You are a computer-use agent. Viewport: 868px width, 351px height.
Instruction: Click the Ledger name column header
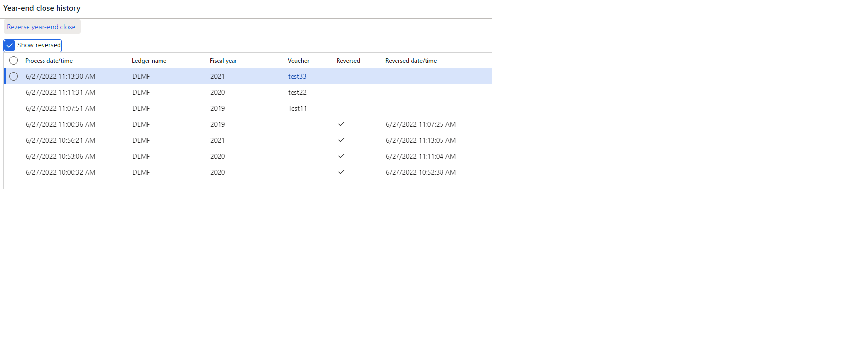pyautogui.click(x=149, y=61)
